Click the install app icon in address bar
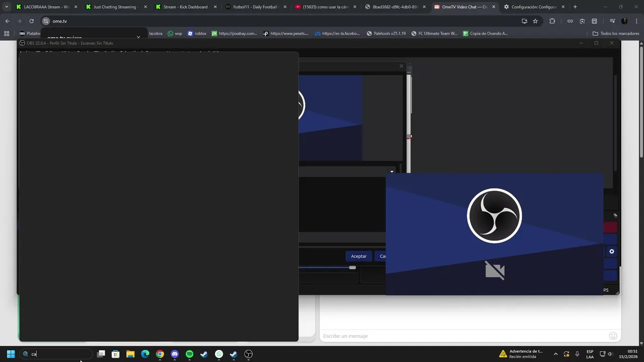This screenshot has height=362, width=644. [524, 21]
